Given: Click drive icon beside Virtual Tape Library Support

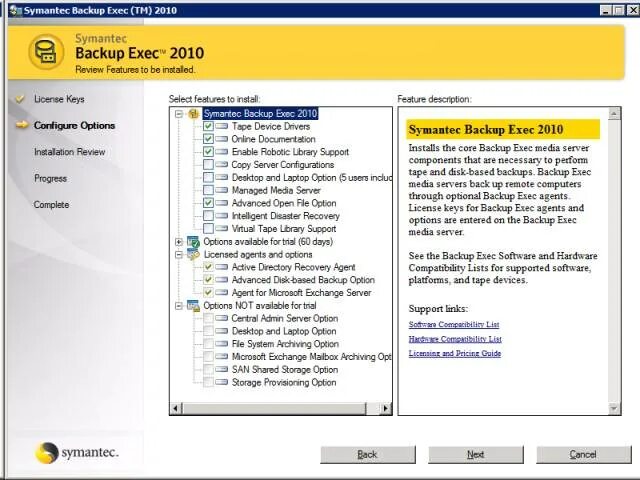Looking at the screenshot, I should pos(222,229).
